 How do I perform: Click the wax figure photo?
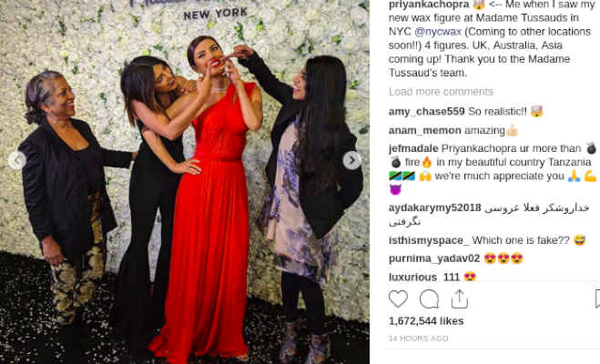pyautogui.click(x=185, y=182)
